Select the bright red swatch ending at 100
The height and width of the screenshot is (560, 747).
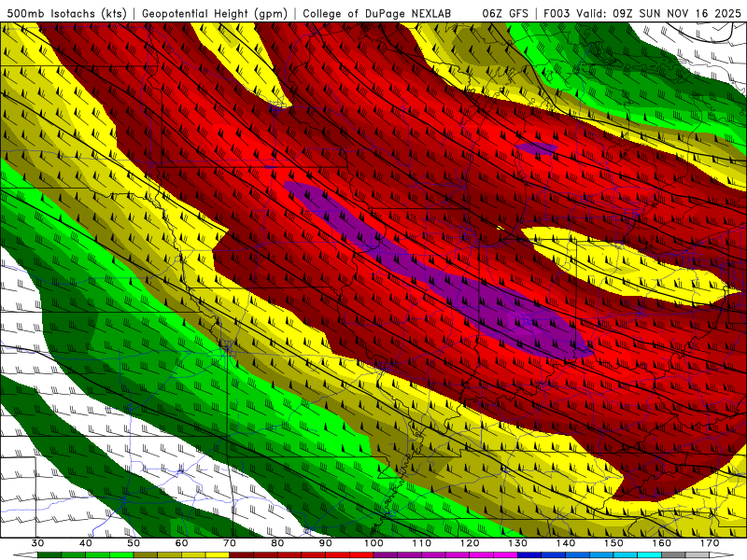click(x=361, y=555)
